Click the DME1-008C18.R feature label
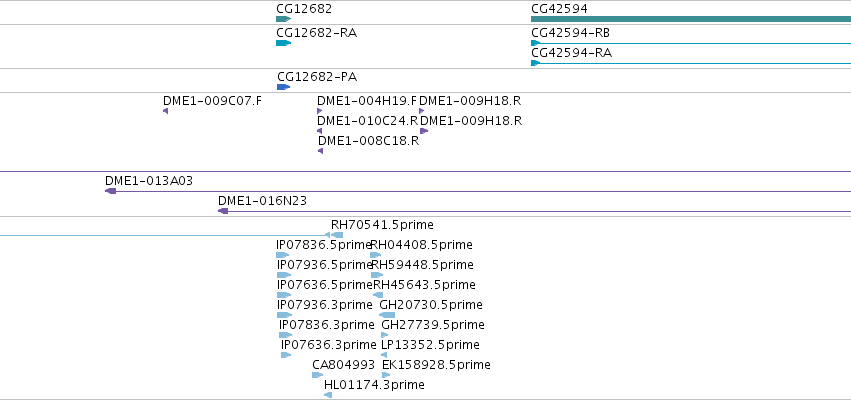851x400 pixels. tap(369, 141)
